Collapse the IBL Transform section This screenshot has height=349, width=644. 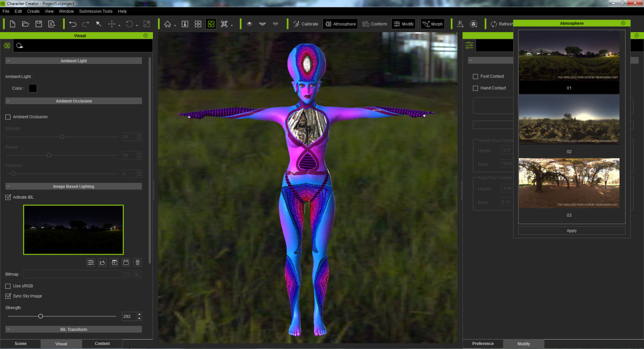click(x=8, y=329)
